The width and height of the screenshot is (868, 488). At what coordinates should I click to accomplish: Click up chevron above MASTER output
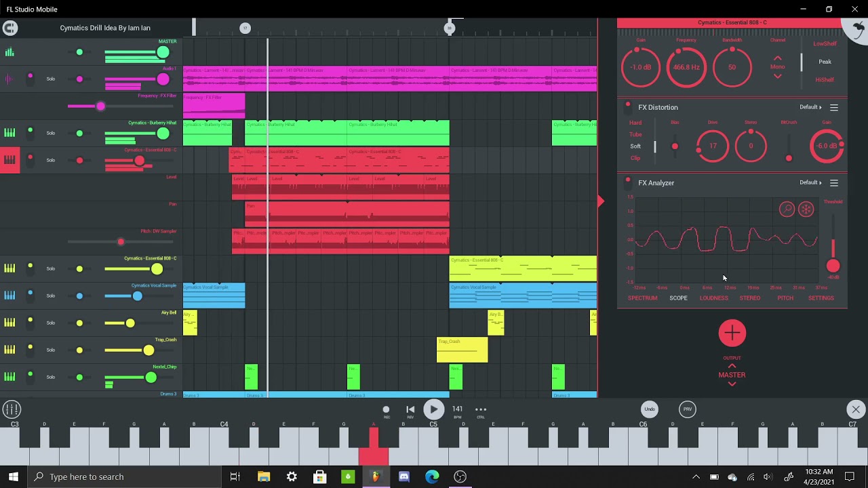(x=732, y=366)
